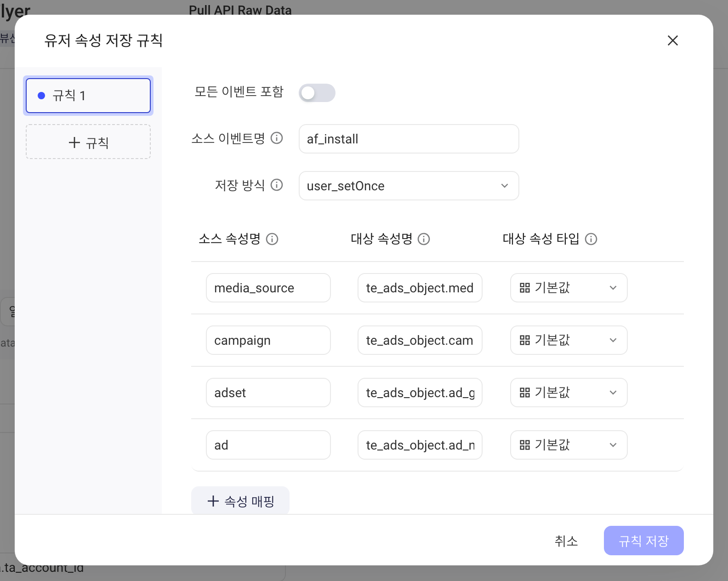Click the 유저 속성 저장 규칙 dialog title
728x581 pixels.
(x=103, y=40)
